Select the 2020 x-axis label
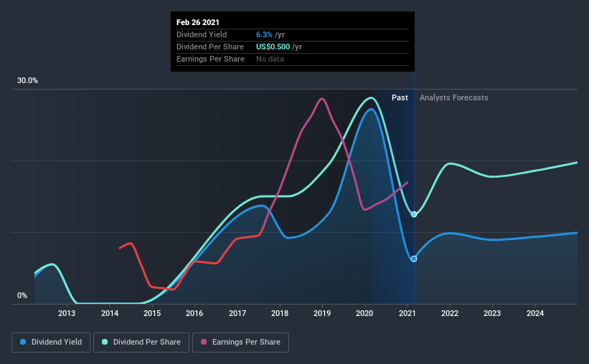Image resolution: width=589 pixels, height=364 pixels. 364,313
